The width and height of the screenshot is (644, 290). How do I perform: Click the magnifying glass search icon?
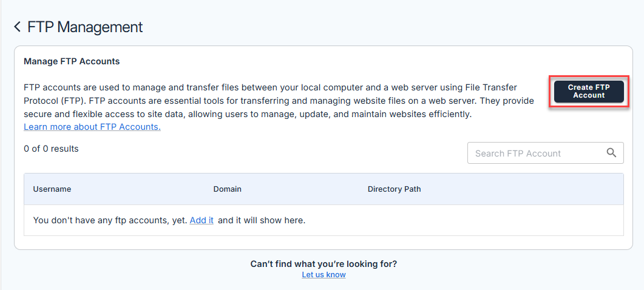[x=611, y=153]
